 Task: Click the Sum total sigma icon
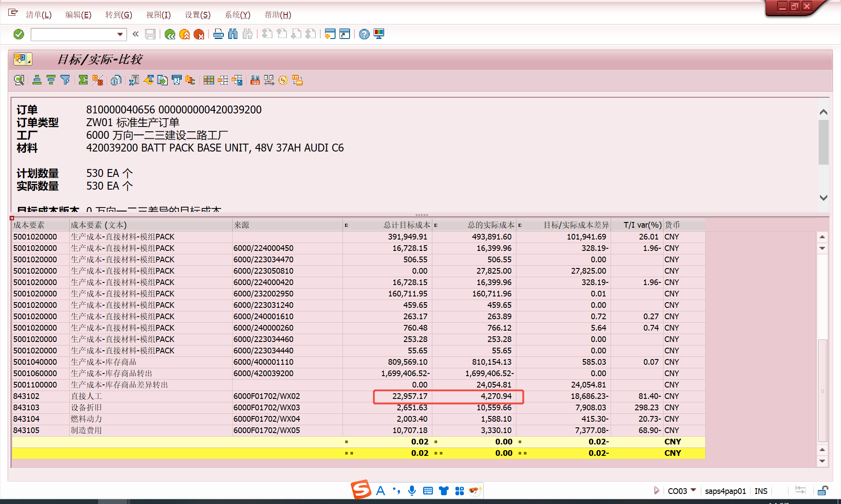click(83, 80)
